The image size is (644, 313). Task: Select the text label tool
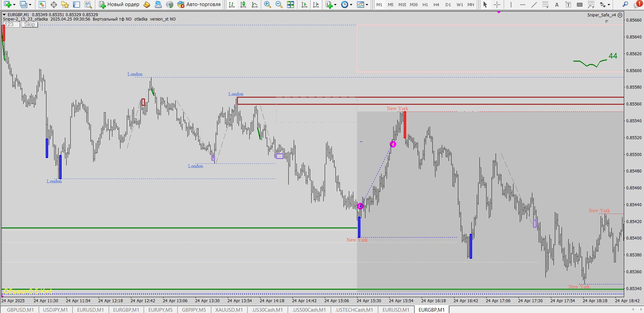pos(557,4)
